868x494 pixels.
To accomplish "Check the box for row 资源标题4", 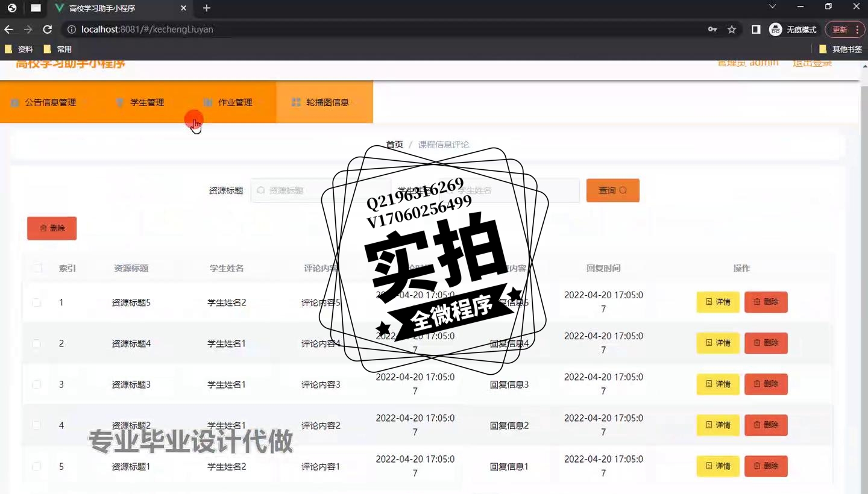I will (x=36, y=343).
